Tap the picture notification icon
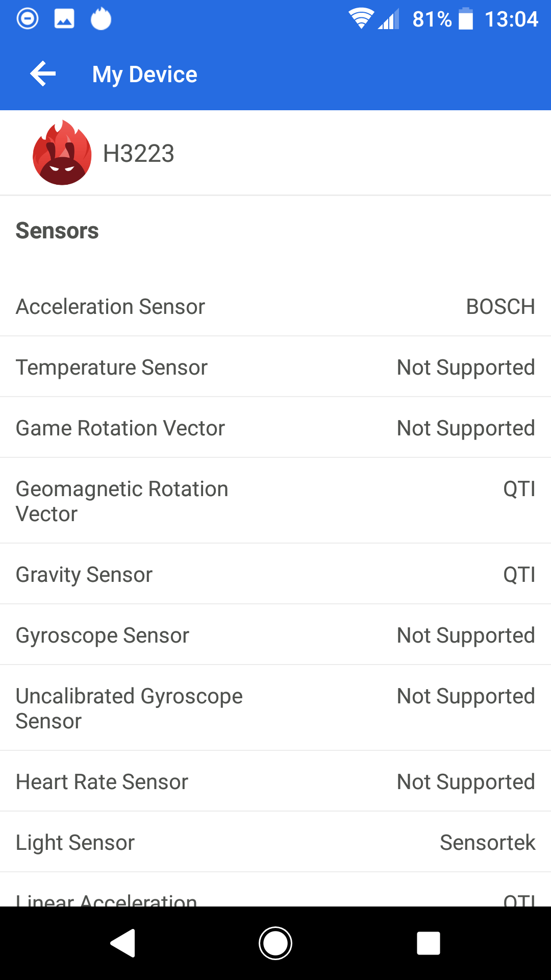551x980 pixels. tap(64, 19)
